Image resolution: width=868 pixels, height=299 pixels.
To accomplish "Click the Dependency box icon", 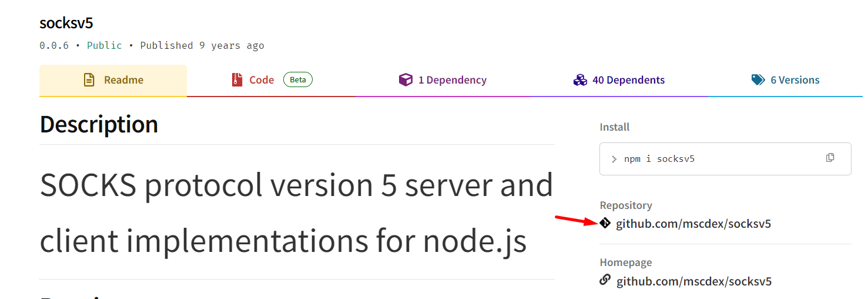I will tap(405, 80).
